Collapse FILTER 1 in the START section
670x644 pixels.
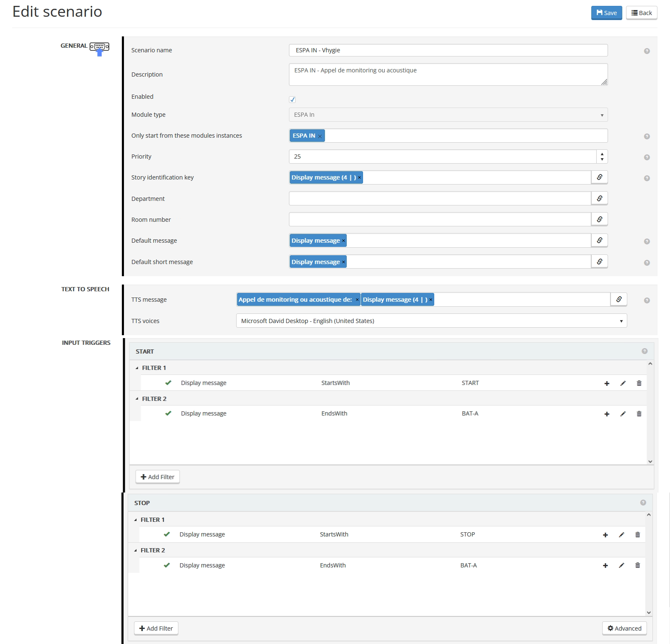point(137,367)
